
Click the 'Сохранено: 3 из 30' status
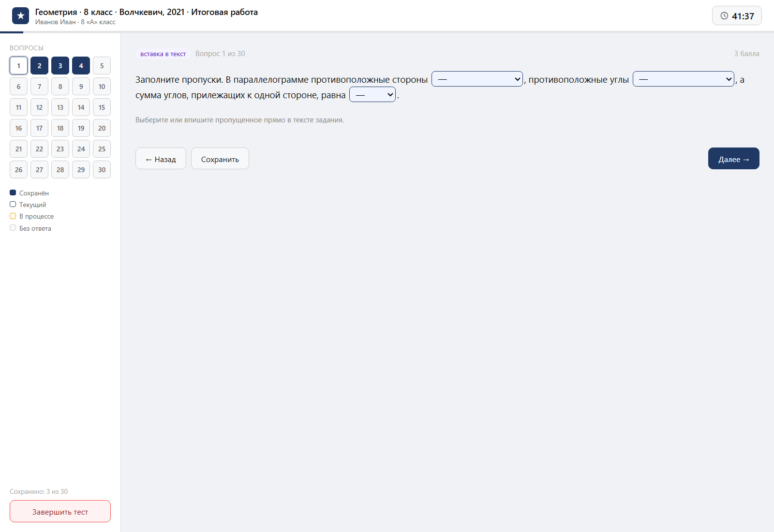tap(39, 491)
